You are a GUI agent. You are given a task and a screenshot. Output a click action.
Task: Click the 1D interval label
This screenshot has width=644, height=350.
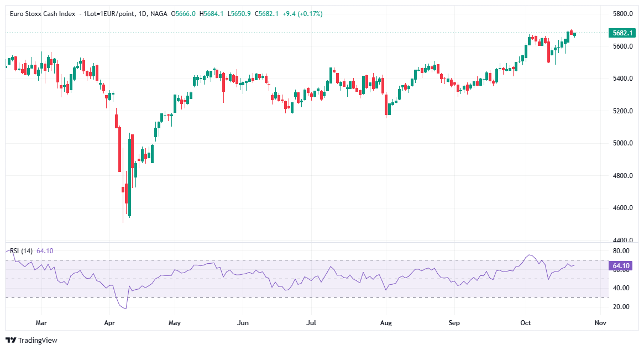[x=142, y=13]
